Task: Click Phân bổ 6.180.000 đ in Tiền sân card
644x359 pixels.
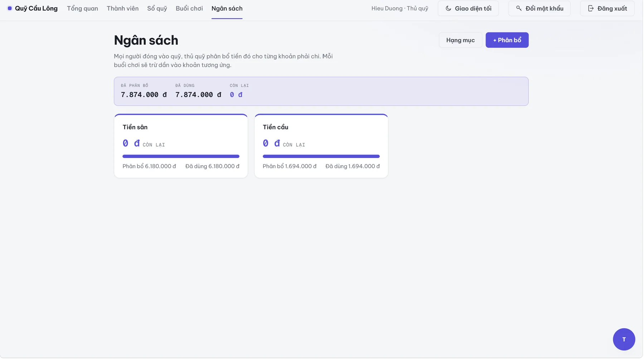Action: 149,166
